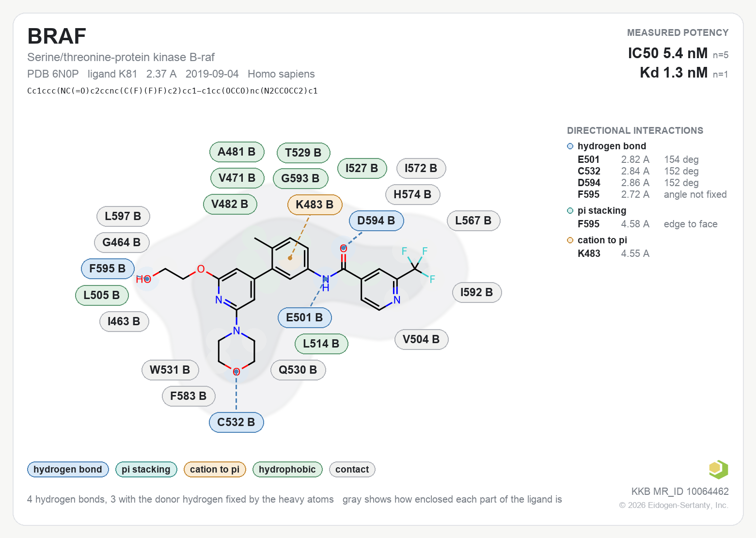Select the pi stacking legend pill
The image size is (756, 538).
point(146,469)
